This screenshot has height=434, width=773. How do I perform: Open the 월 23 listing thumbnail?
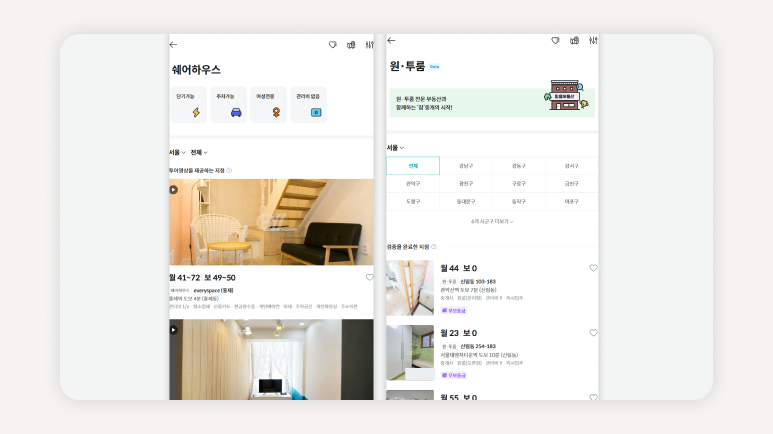pos(410,353)
